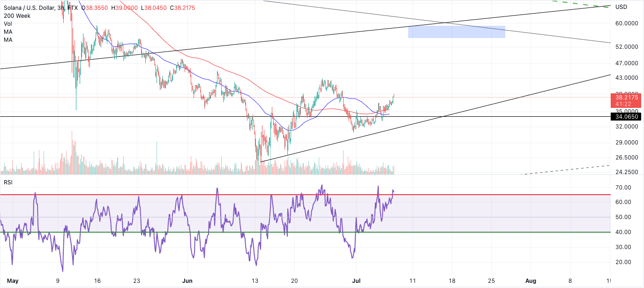The height and width of the screenshot is (288, 644).
Task: Select the black 34.0650 price level label
Action: click(627, 116)
